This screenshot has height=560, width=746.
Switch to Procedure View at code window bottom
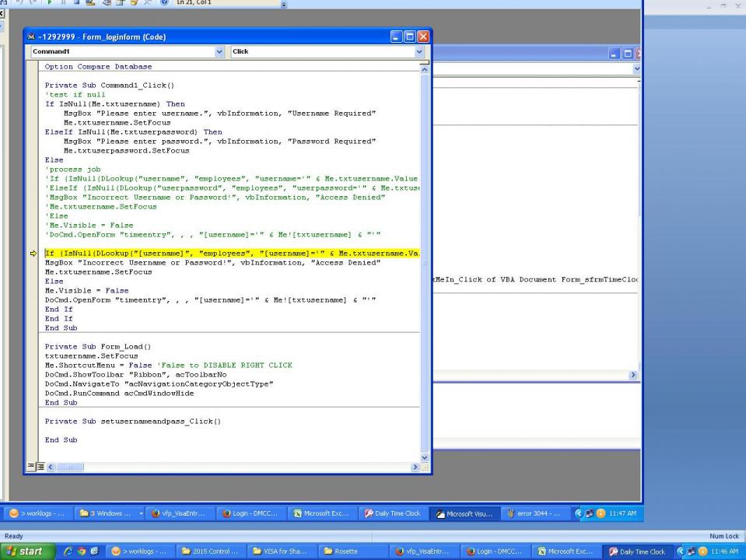coord(30,467)
